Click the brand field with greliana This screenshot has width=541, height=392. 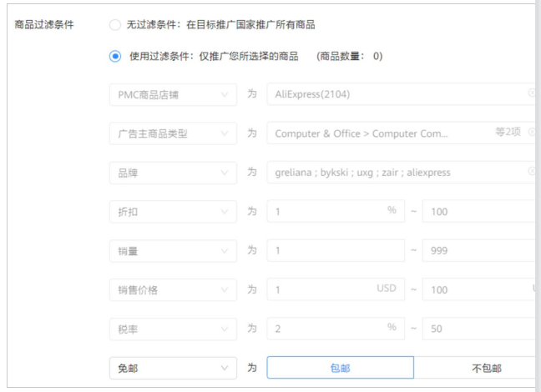coord(401,173)
